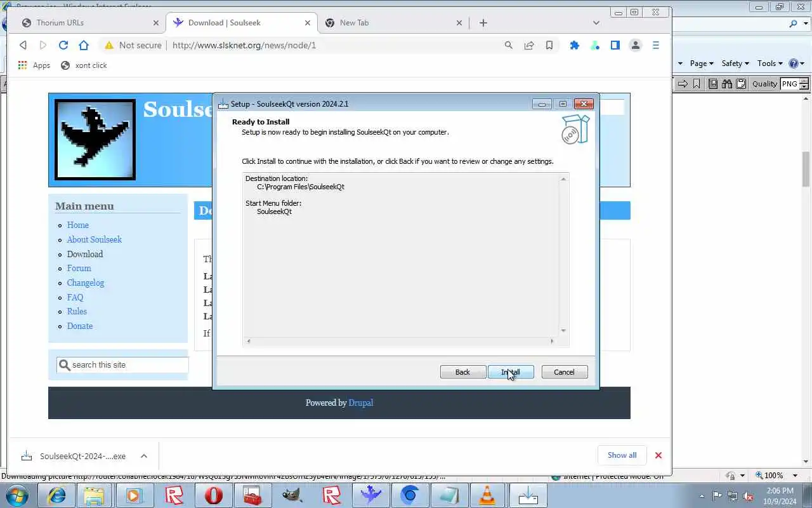Reload the page in Thorium browser
The width and height of the screenshot is (812, 508).
click(x=63, y=45)
